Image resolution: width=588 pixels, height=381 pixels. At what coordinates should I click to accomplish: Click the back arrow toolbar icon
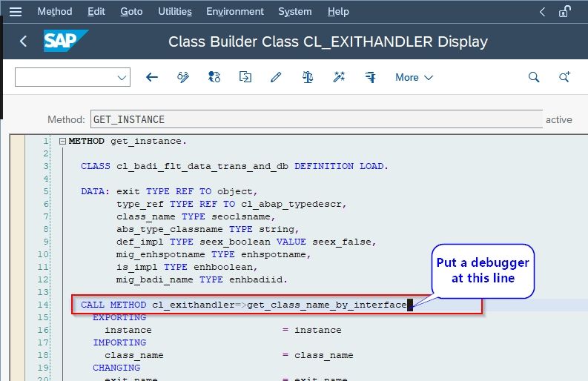tap(152, 77)
